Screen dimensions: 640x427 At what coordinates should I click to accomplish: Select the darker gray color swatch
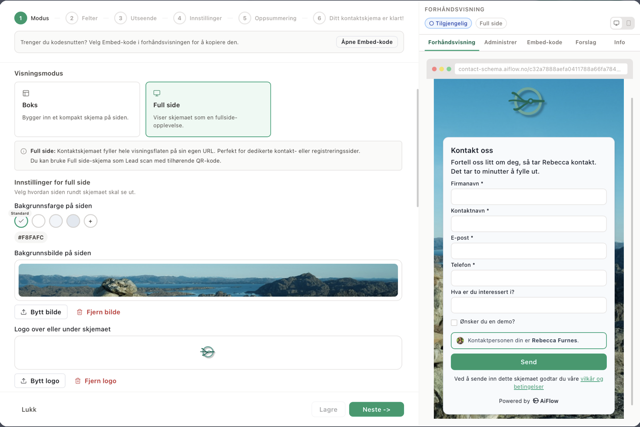click(x=73, y=221)
